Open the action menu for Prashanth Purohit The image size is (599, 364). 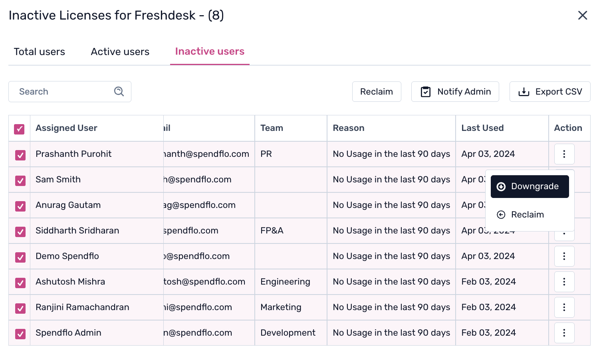click(564, 154)
